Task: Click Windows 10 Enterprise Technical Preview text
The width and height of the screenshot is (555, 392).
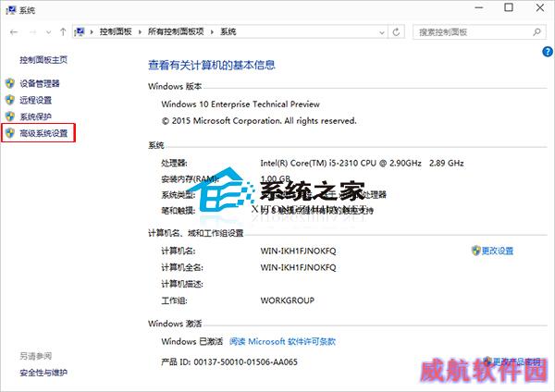Action: point(240,104)
